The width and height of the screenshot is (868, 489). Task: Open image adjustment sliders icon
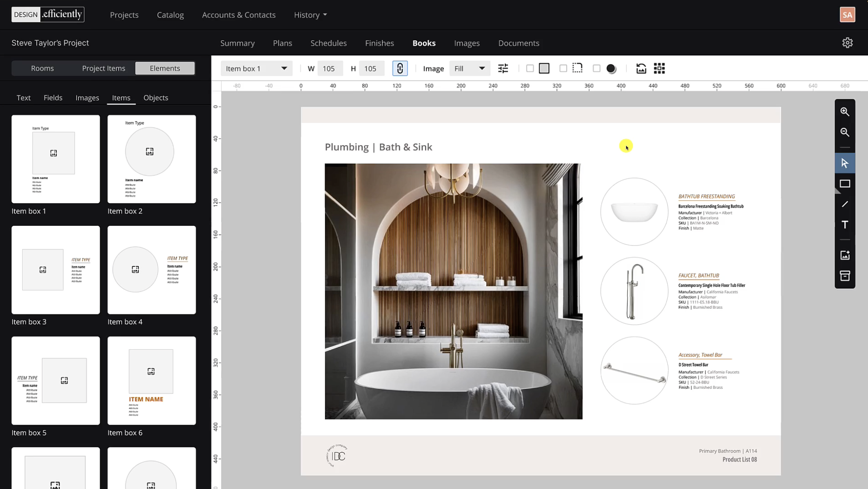point(503,68)
